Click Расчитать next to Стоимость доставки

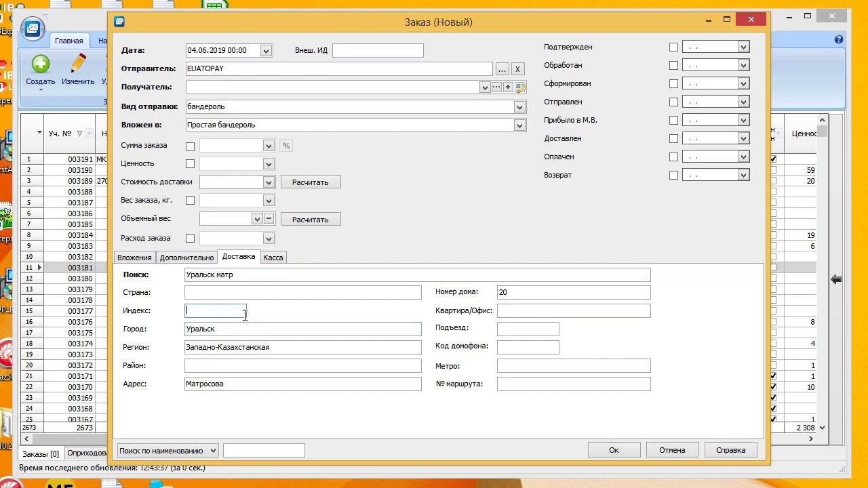pyautogui.click(x=311, y=182)
